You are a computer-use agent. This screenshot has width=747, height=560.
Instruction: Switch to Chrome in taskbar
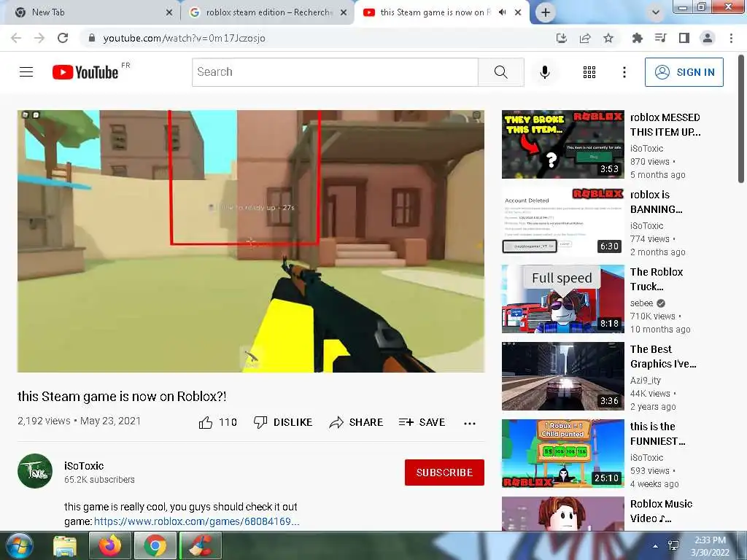[155, 546]
